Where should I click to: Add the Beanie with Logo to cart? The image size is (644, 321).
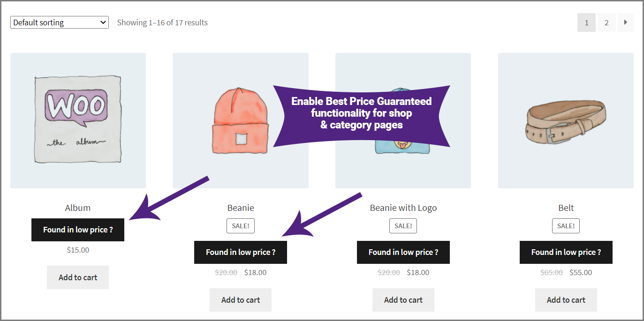coord(403,300)
